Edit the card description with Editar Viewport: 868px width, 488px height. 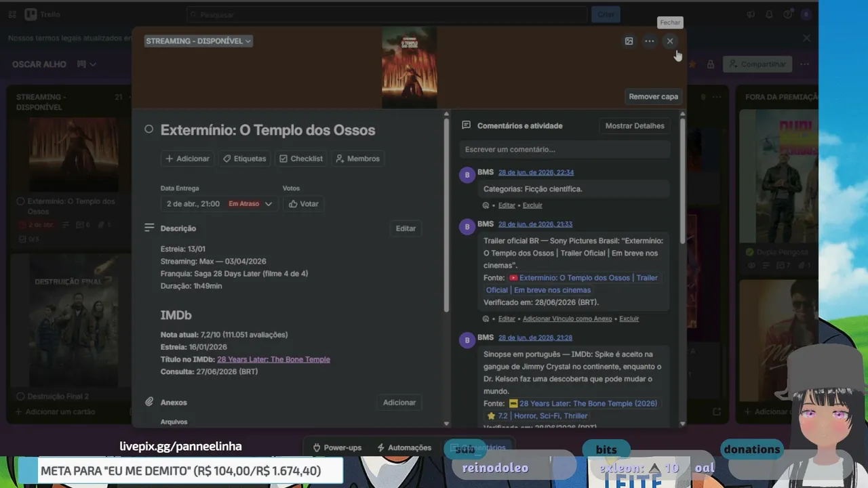click(406, 228)
